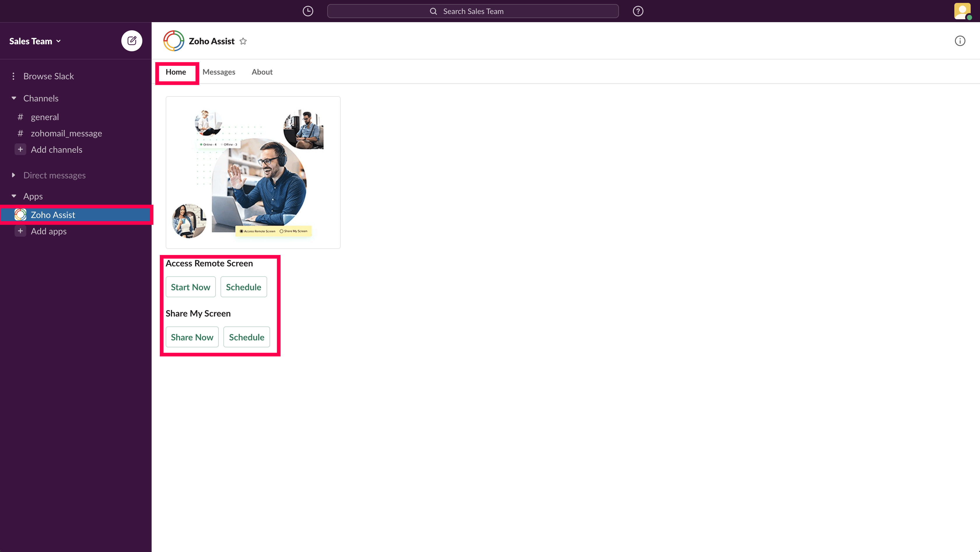Screen dimensions: 980x552
Task: Open the Sales Team workspace dropdown
Action: 35,41
